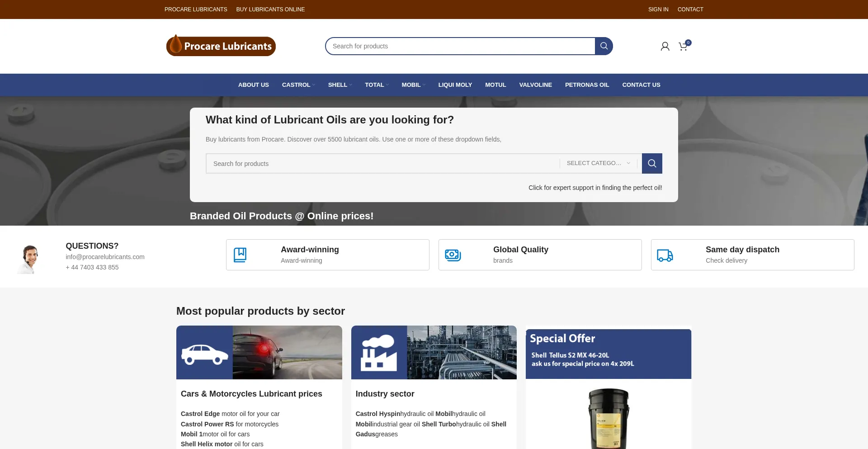The image size is (868, 449).
Task: Open the About Us menu item
Action: pos(254,85)
